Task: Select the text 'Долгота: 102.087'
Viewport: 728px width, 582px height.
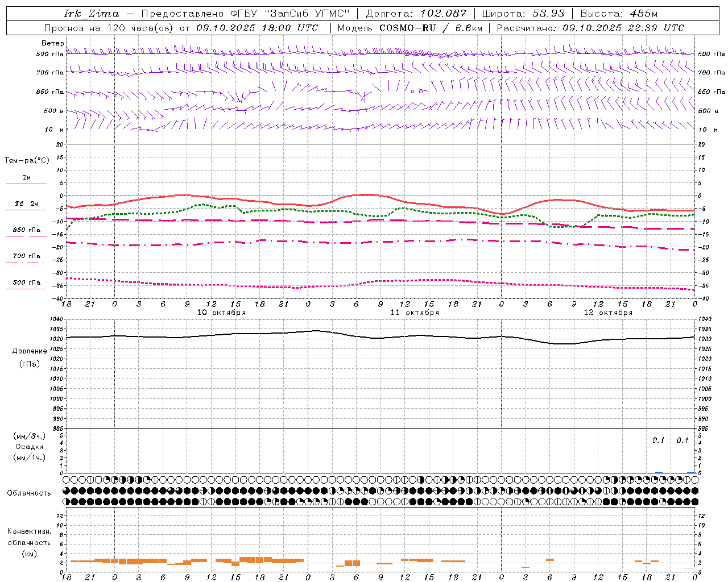Action: pos(416,14)
